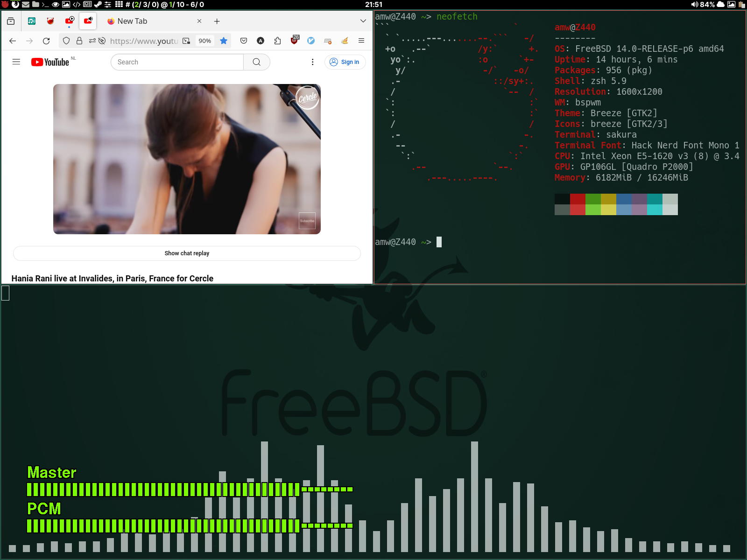Switch to the playing YouTube pinned tab
Viewport: 747px width, 560px height.
coord(70,21)
